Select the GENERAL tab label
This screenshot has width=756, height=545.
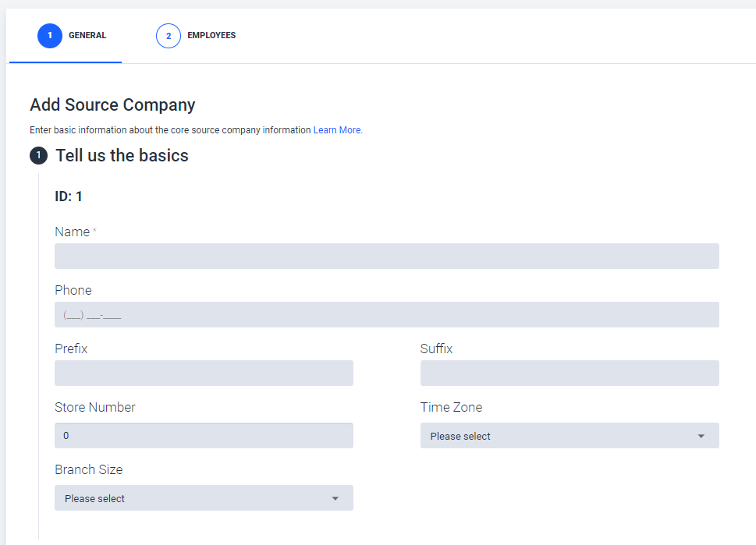(87, 35)
